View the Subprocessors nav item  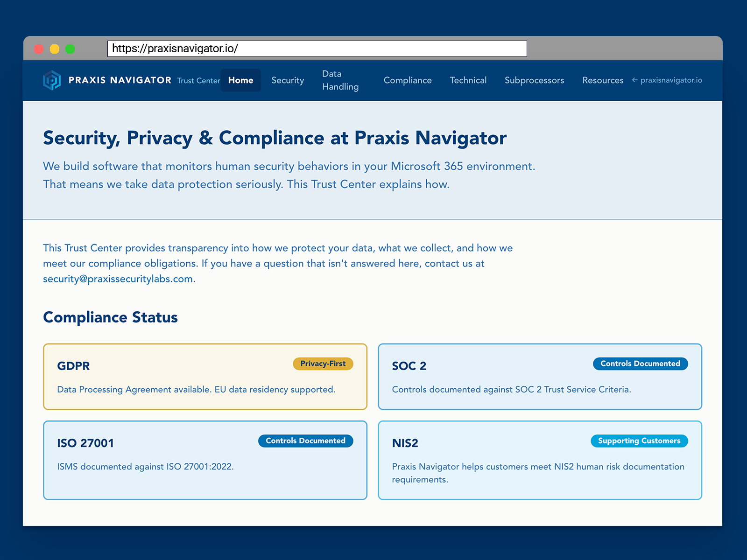pyautogui.click(x=534, y=80)
